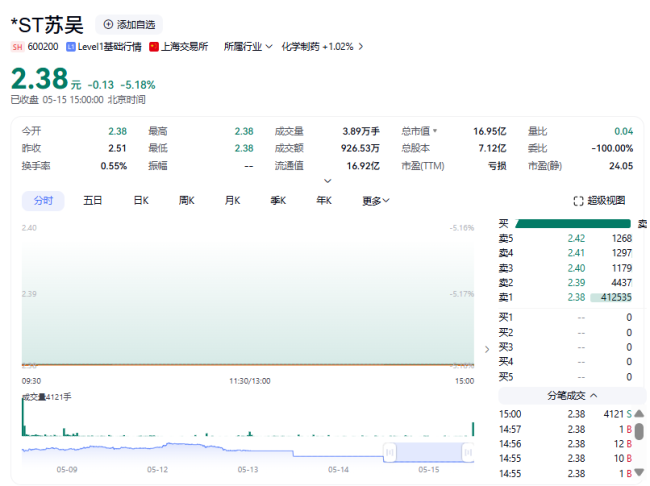Expand more stock metrics with the down chevron
Viewport: 650px width, 486px height.
(x=326, y=181)
